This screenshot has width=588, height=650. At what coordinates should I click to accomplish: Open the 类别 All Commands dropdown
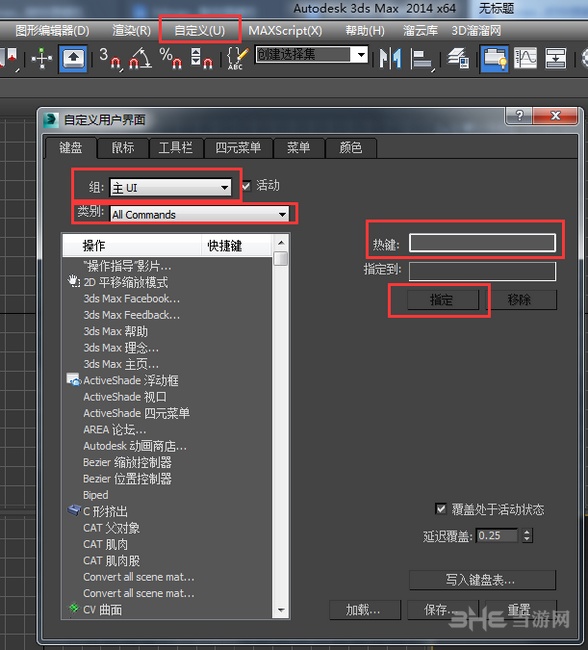[x=200, y=214]
